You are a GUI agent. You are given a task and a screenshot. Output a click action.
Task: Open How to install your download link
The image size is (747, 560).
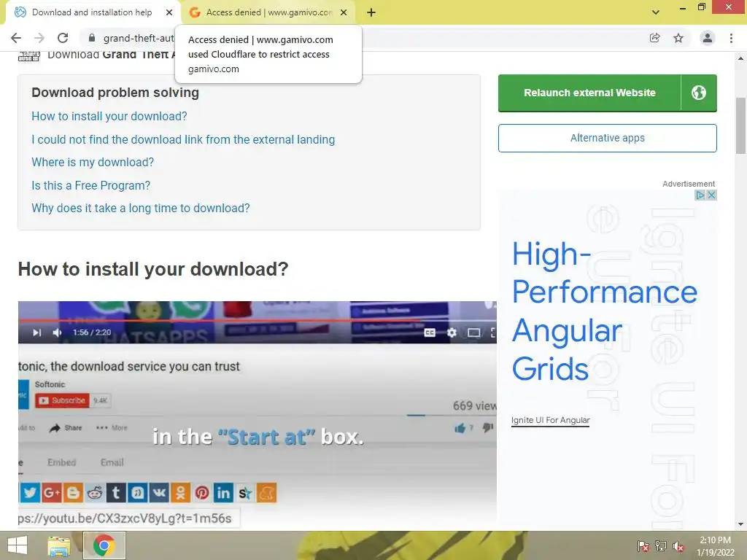click(109, 116)
